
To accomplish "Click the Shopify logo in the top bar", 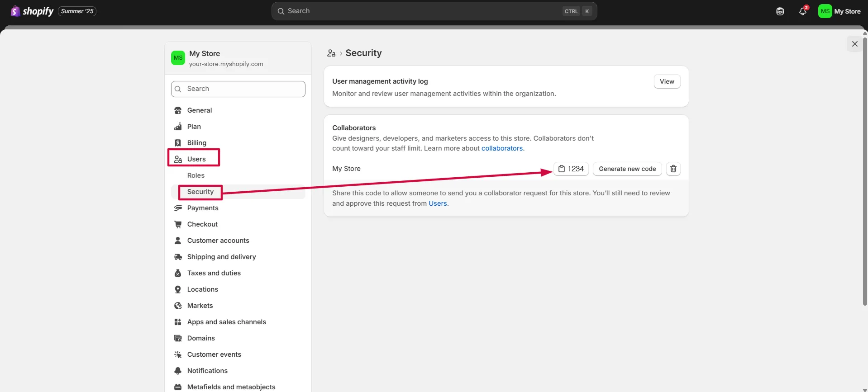I will point(32,11).
